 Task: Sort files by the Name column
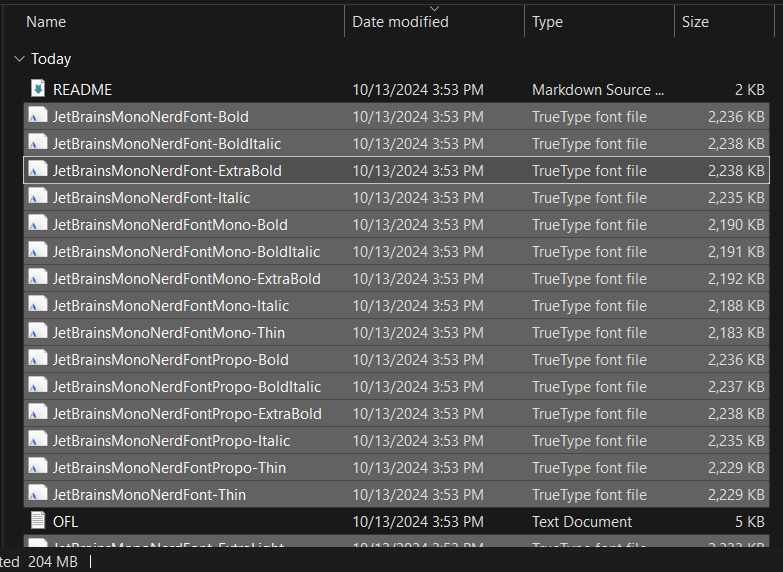coord(46,22)
